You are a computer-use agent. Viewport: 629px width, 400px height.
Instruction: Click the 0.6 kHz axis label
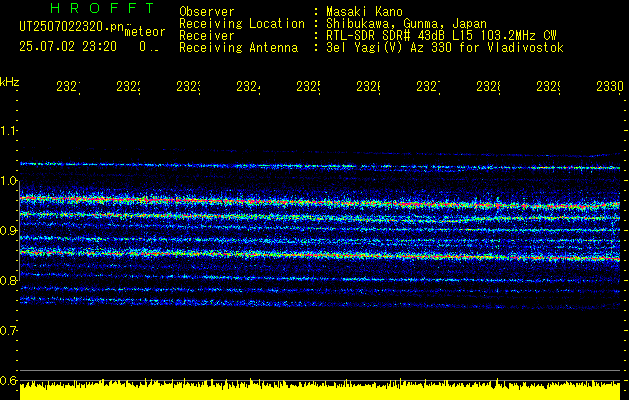coord(8,380)
